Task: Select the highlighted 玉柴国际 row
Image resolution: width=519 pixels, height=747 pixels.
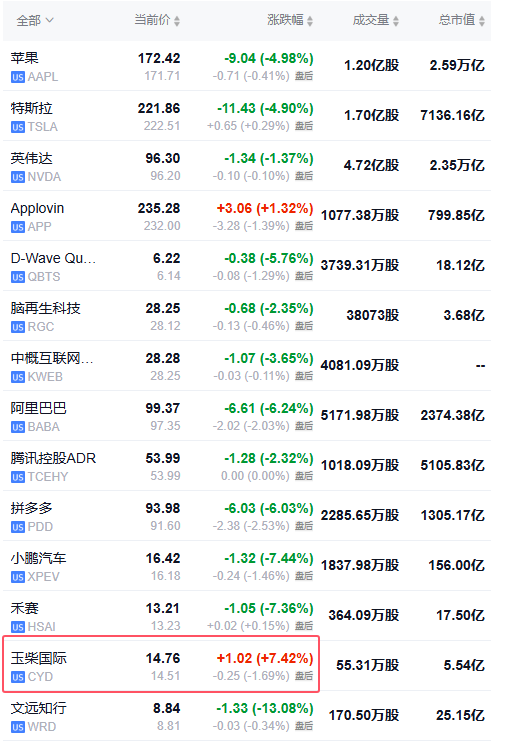Action: point(161,664)
